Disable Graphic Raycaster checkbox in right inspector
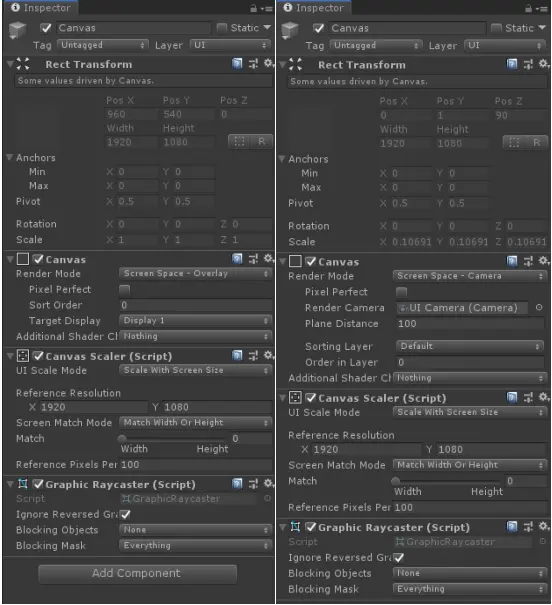 [x=311, y=527]
